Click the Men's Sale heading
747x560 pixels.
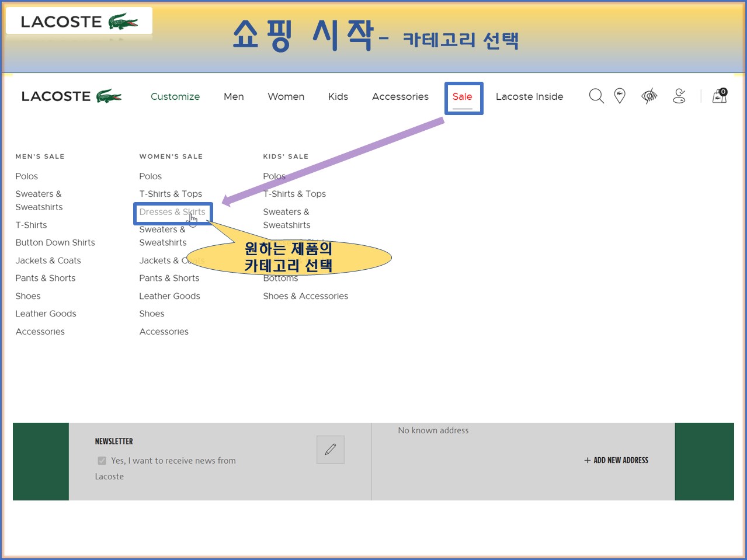pyautogui.click(x=40, y=156)
